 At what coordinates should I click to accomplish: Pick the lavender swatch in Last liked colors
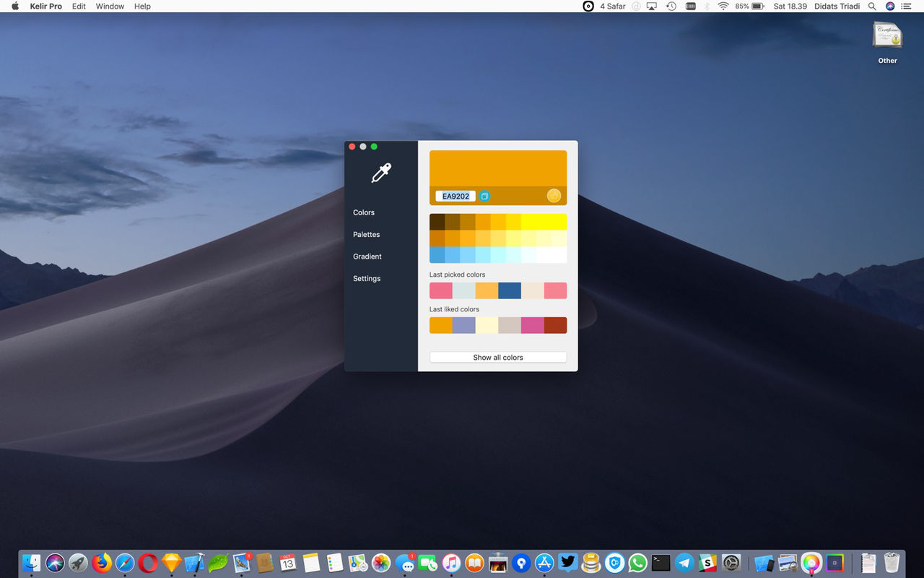click(464, 325)
